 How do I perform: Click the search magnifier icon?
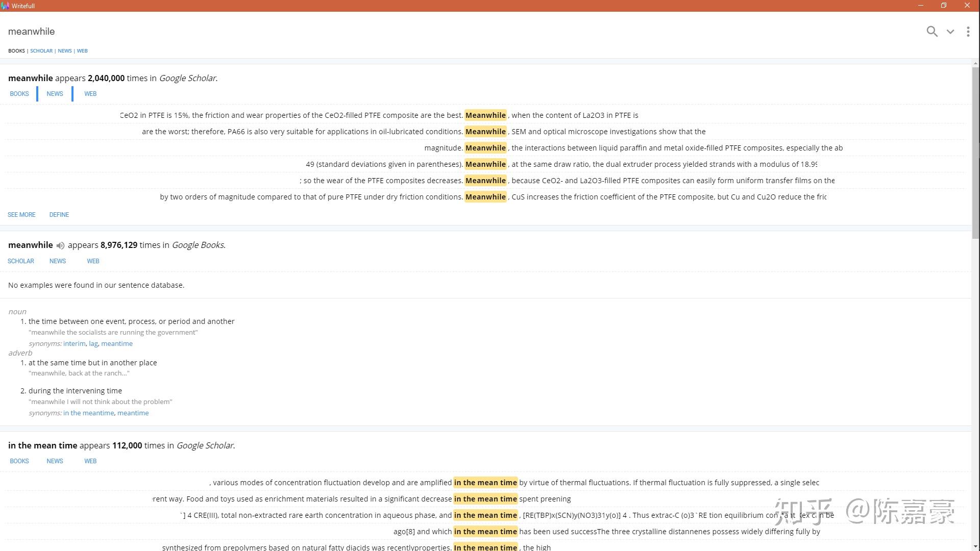coord(932,32)
